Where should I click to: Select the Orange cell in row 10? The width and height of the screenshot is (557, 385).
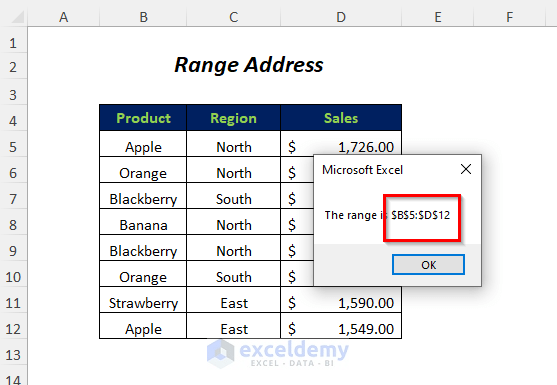143,273
